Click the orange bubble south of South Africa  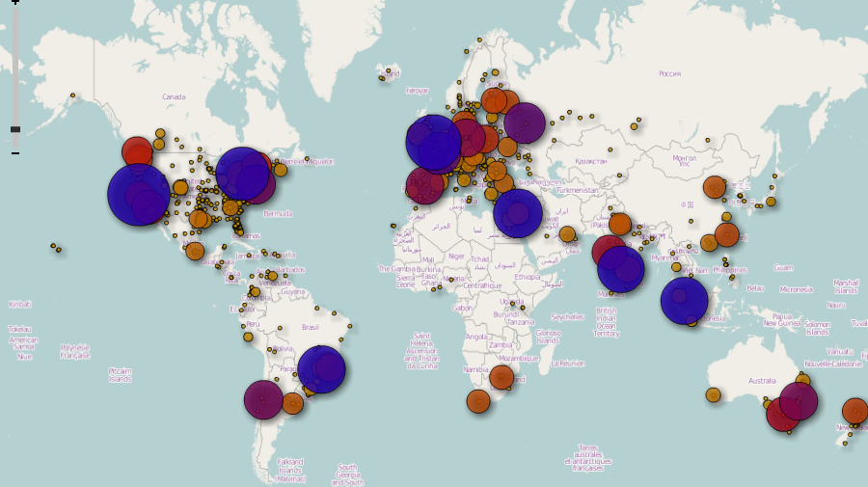click(x=478, y=401)
